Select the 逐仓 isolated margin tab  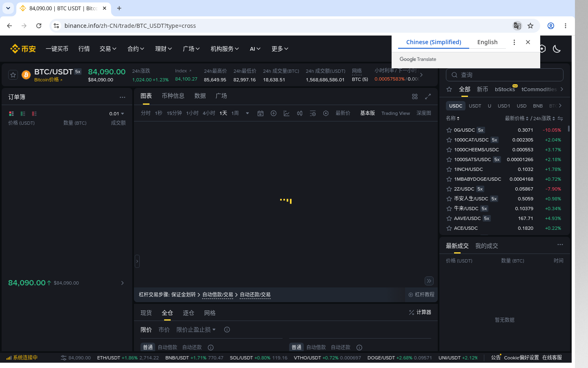point(189,313)
